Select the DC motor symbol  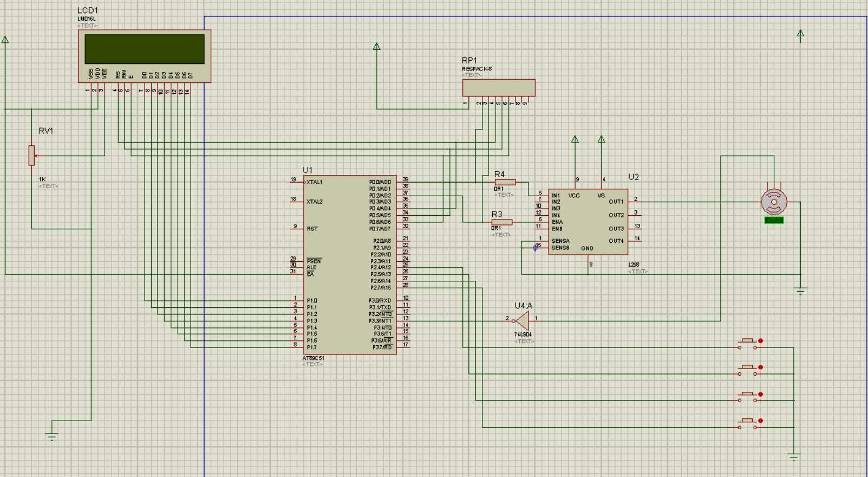[x=774, y=202]
